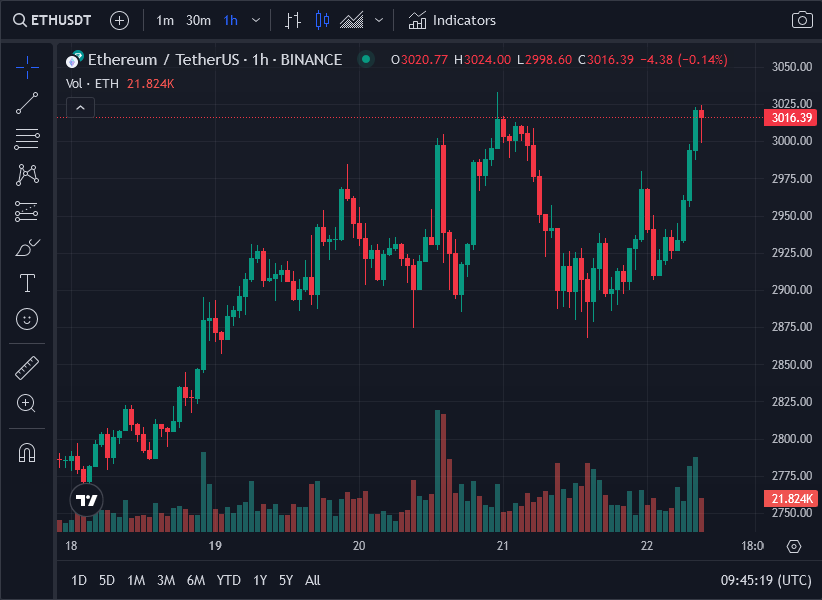822x600 pixels.
Task: Set date range to 3M
Action: 166,580
